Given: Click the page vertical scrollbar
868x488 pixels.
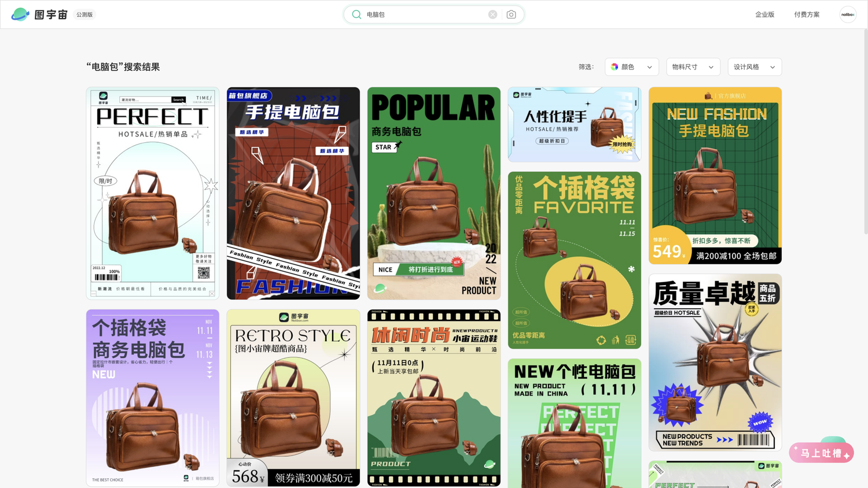Looking at the screenshot, I should 866,133.
